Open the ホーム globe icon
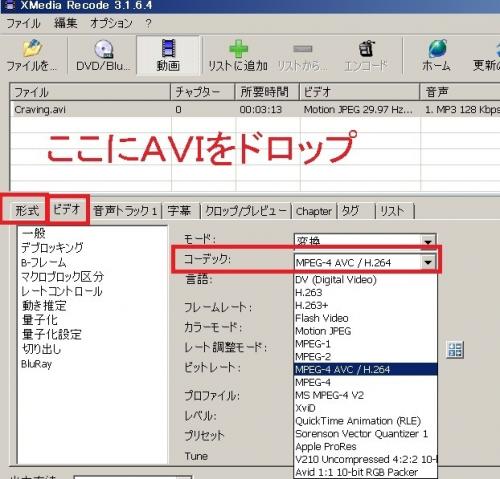This screenshot has width=500, height=479. pos(437,49)
